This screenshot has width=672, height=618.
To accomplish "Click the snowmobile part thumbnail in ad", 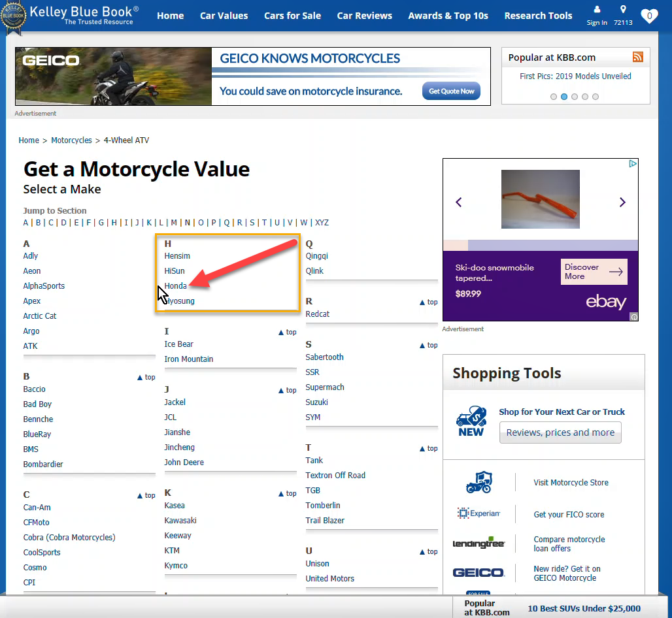I will coord(540,199).
